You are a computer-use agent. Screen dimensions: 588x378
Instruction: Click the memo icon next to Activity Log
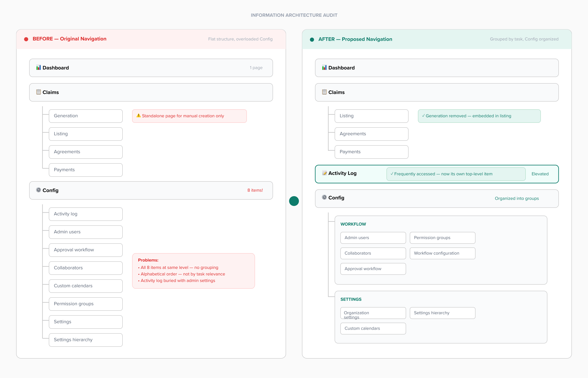pos(324,173)
